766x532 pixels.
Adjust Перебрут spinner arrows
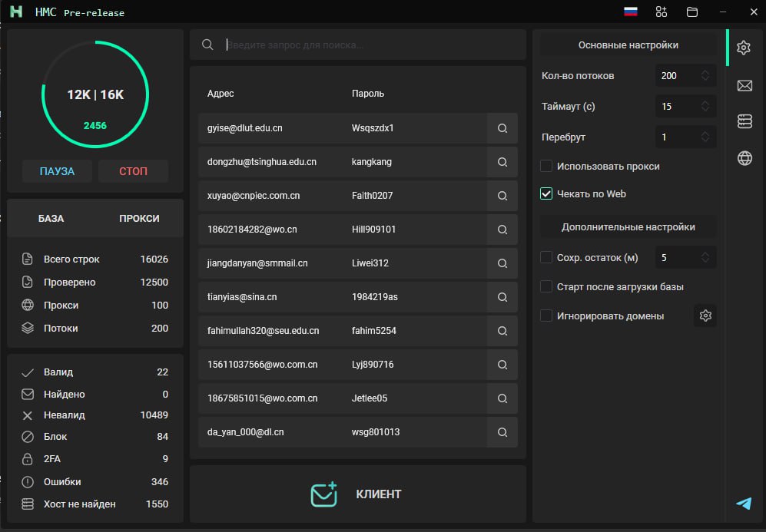pyautogui.click(x=705, y=137)
